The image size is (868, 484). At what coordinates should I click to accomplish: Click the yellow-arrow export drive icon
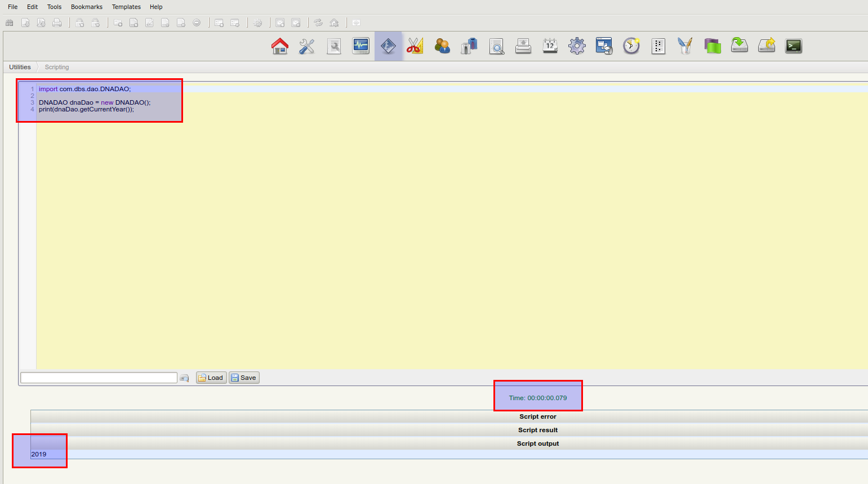767,46
